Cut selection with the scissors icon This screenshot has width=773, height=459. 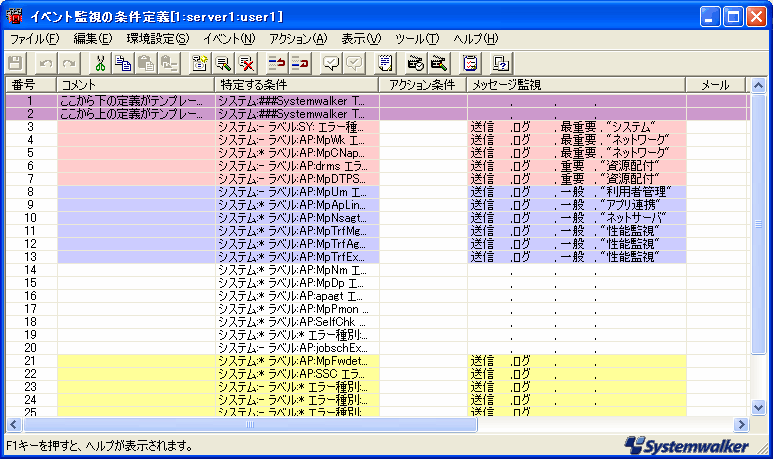coord(100,63)
